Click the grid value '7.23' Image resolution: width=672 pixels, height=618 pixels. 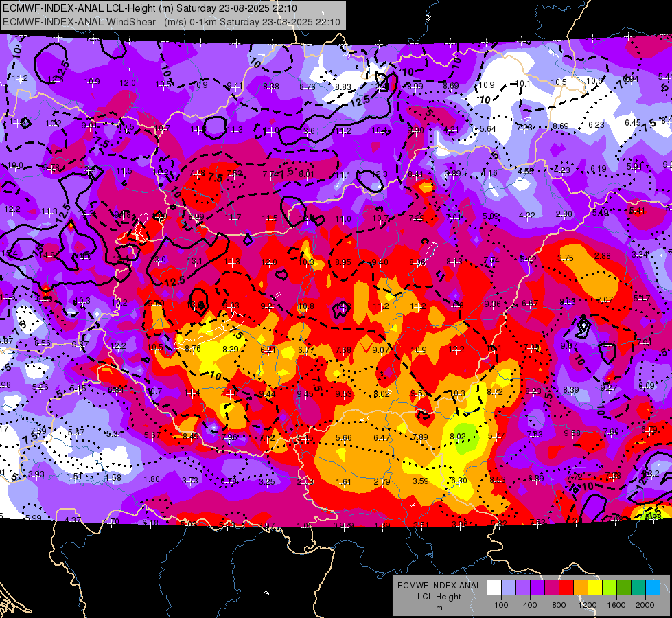coord(524,127)
